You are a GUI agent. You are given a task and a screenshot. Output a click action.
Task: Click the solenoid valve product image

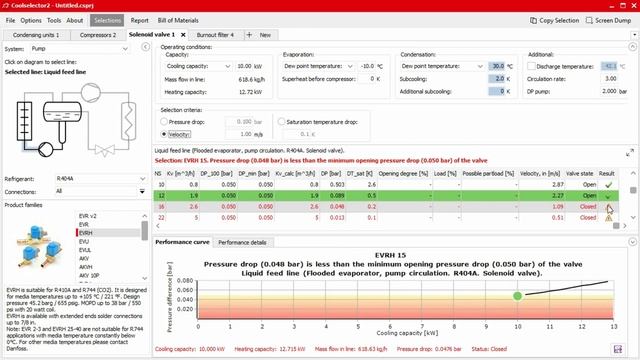coord(40,247)
